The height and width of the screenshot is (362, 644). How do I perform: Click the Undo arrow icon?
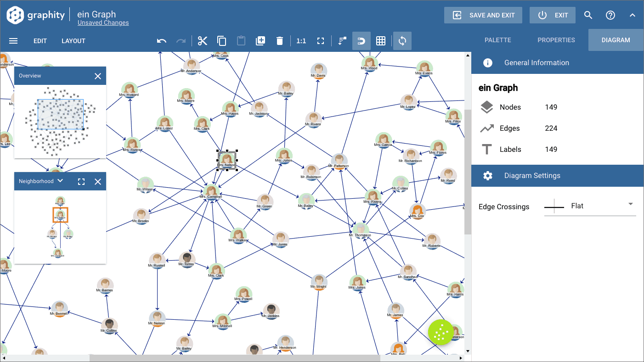pyautogui.click(x=161, y=40)
